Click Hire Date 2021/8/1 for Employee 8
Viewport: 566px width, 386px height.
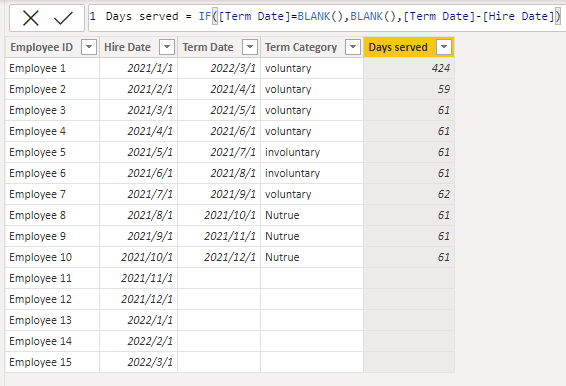pos(138,215)
